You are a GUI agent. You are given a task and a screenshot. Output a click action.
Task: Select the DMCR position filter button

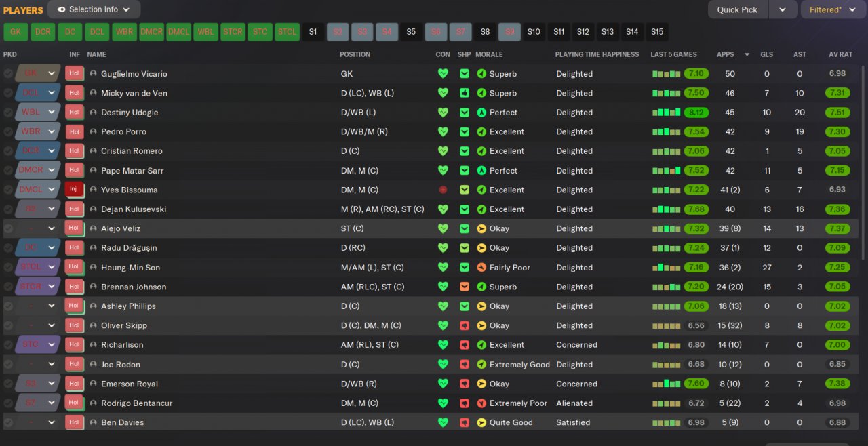[151, 32]
